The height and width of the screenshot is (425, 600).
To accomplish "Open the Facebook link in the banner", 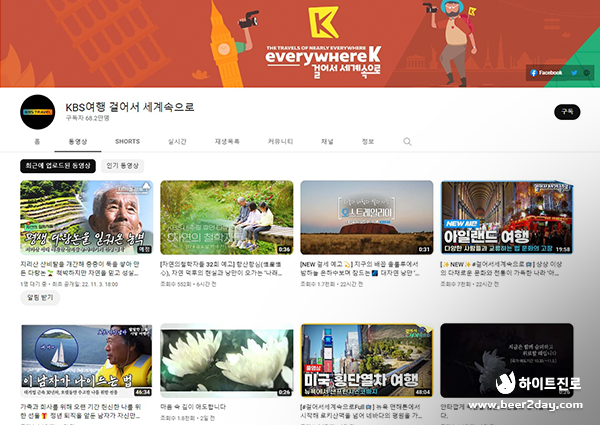I will coord(546,73).
